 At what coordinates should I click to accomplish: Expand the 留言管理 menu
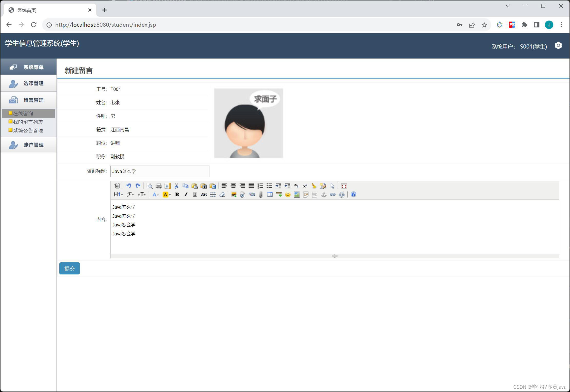click(x=28, y=100)
